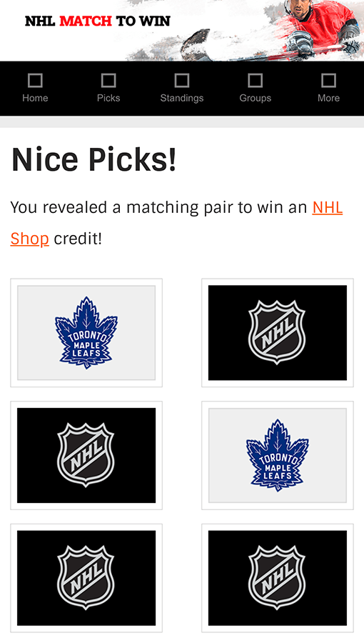Image resolution: width=364 pixels, height=643 pixels.
Task: Open the Groups label in navigation
Action: click(255, 99)
